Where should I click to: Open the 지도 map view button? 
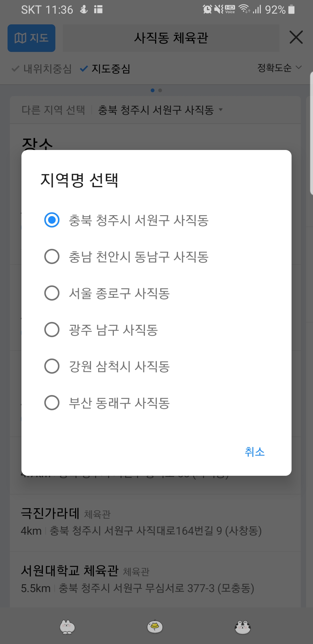(31, 38)
